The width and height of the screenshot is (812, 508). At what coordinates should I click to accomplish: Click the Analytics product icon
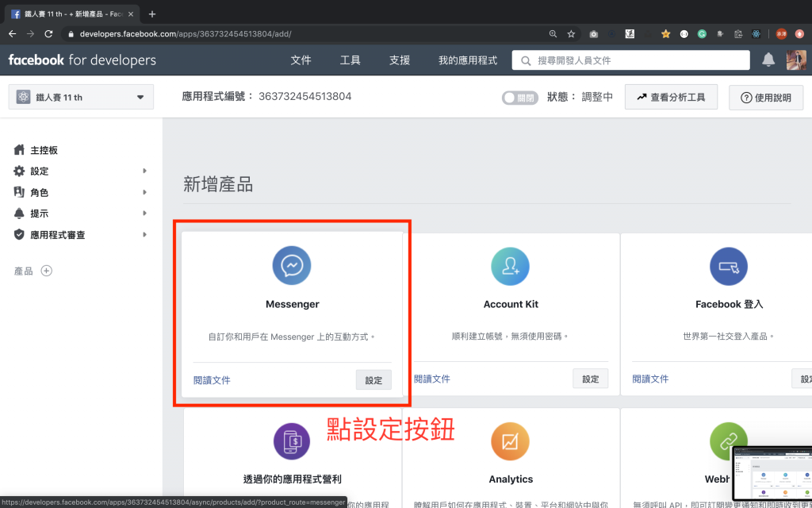(x=510, y=441)
